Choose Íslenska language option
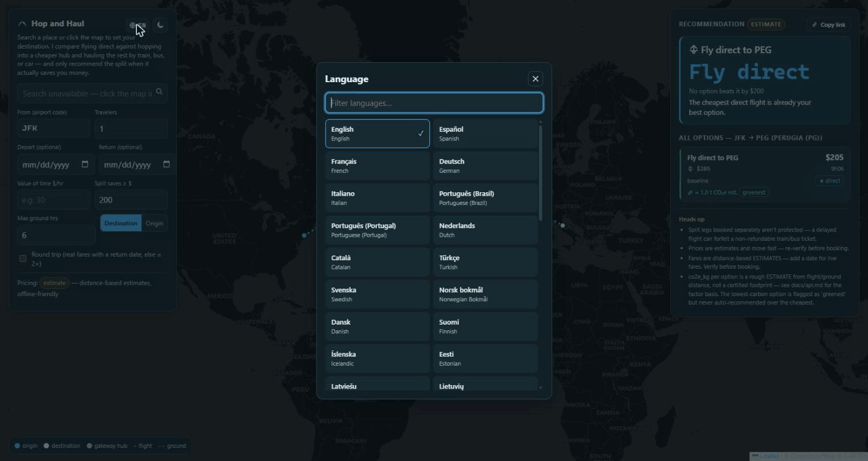This screenshot has width=868, height=461. [x=378, y=358]
